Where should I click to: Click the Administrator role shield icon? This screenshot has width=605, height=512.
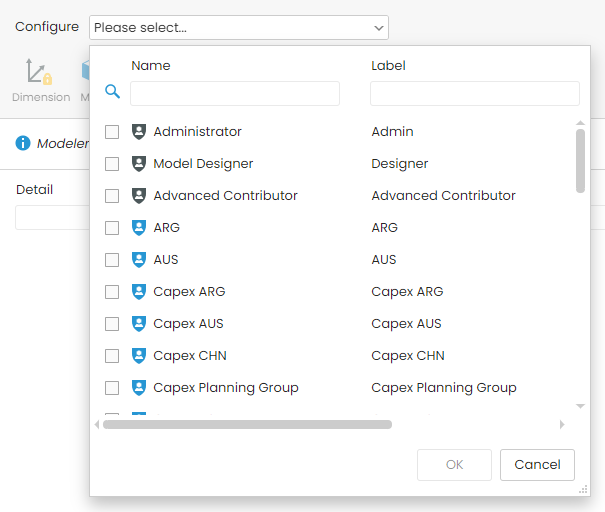click(x=139, y=132)
